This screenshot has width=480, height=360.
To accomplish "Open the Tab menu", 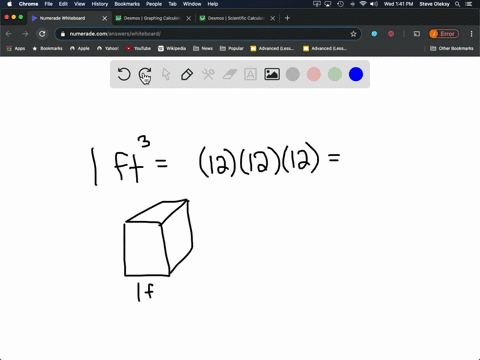I will (172, 4).
